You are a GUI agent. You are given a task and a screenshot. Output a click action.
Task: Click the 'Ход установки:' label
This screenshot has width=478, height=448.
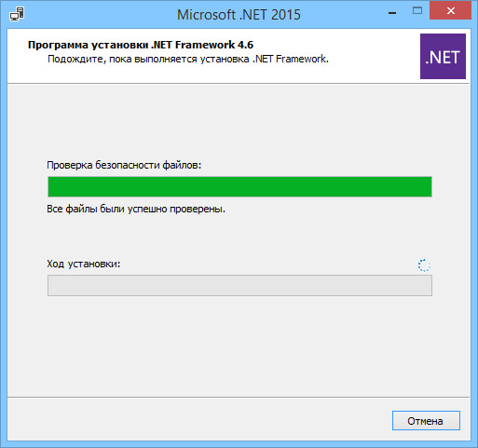[84, 264]
